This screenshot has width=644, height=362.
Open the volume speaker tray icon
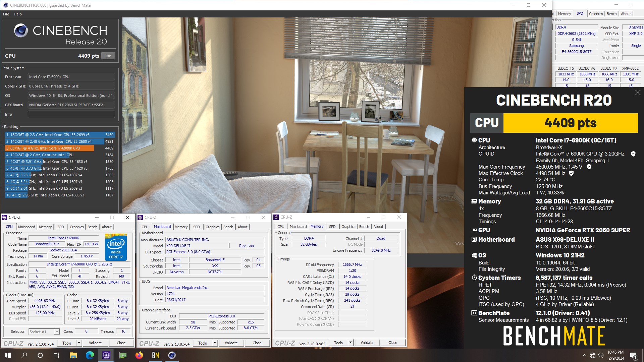tap(600, 355)
